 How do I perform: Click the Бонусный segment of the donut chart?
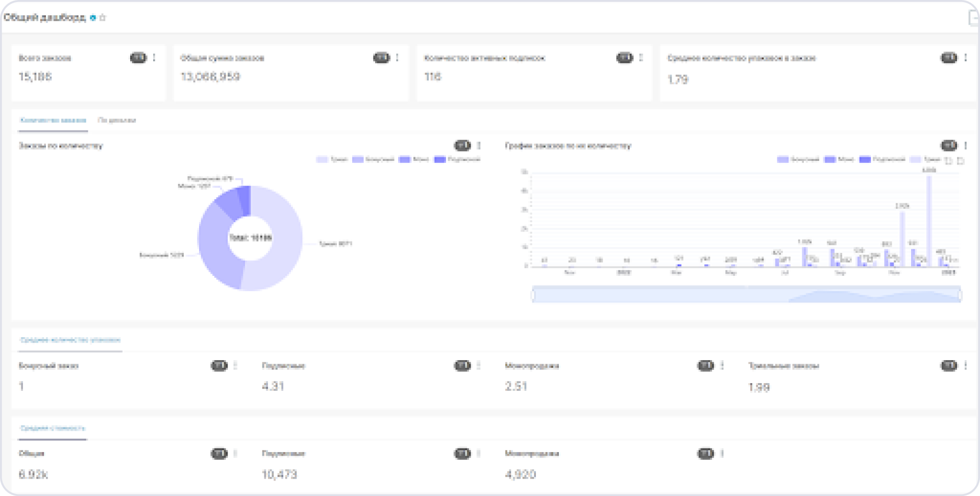coord(214,245)
